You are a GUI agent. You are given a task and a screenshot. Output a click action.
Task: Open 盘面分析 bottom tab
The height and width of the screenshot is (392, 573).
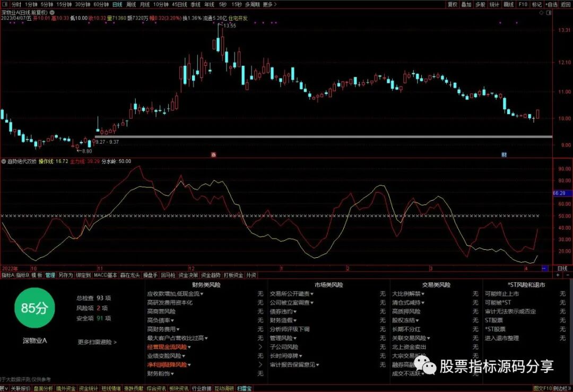pos(43,388)
